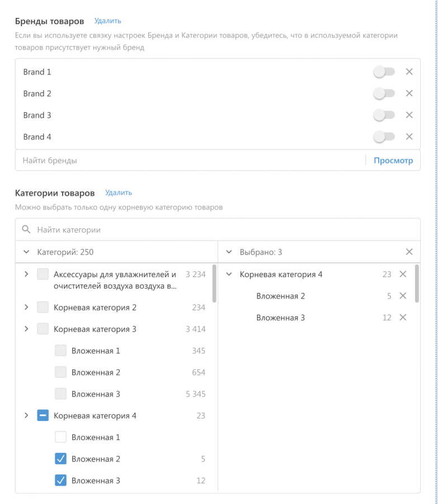The height and width of the screenshot is (504, 438).
Task: Remove Brand 4 with its X icon
Action: point(409,137)
